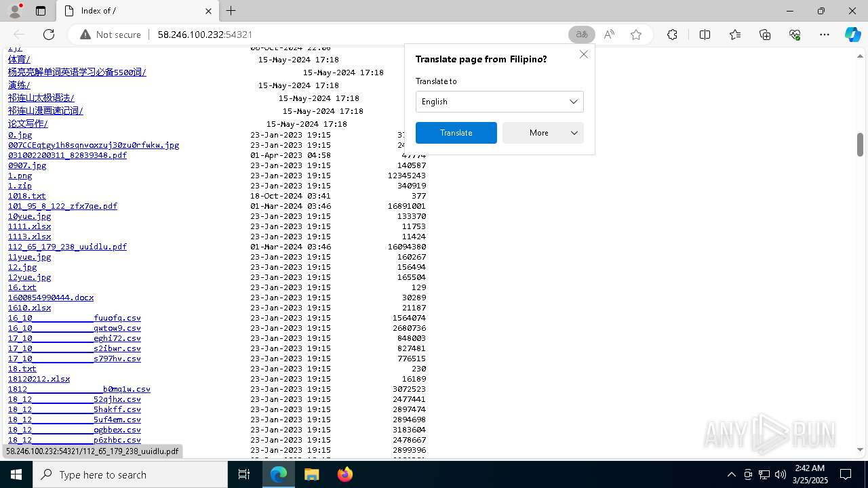Click the Not secure site info badge
The image size is (868, 488).
tap(111, 35)
